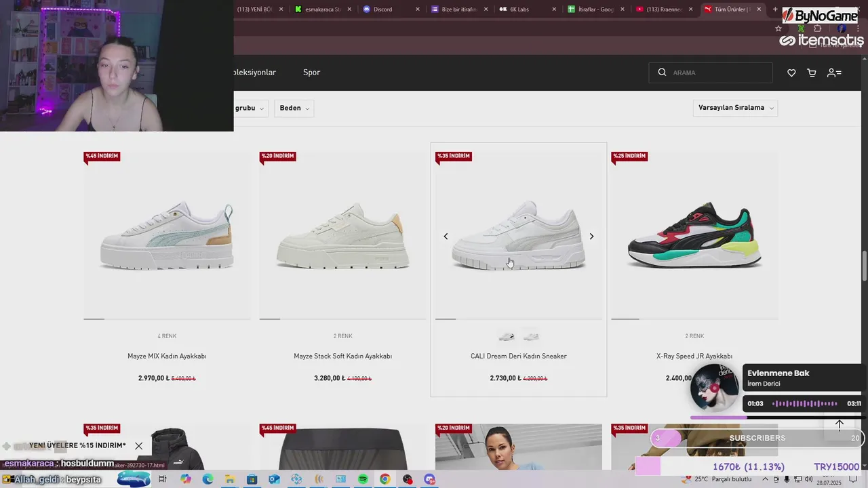
Task: Click the 2.970,00 ₺ price text
Action: (154, 378)
